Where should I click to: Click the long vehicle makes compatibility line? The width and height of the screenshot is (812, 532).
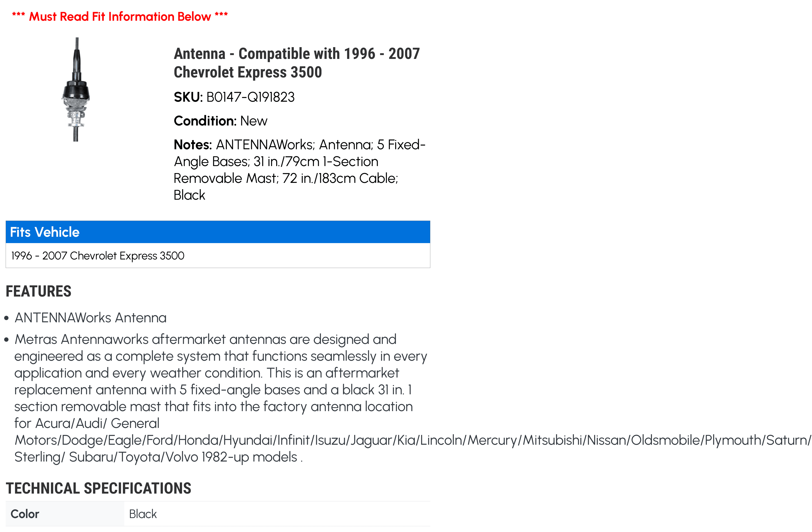(412, 440)
